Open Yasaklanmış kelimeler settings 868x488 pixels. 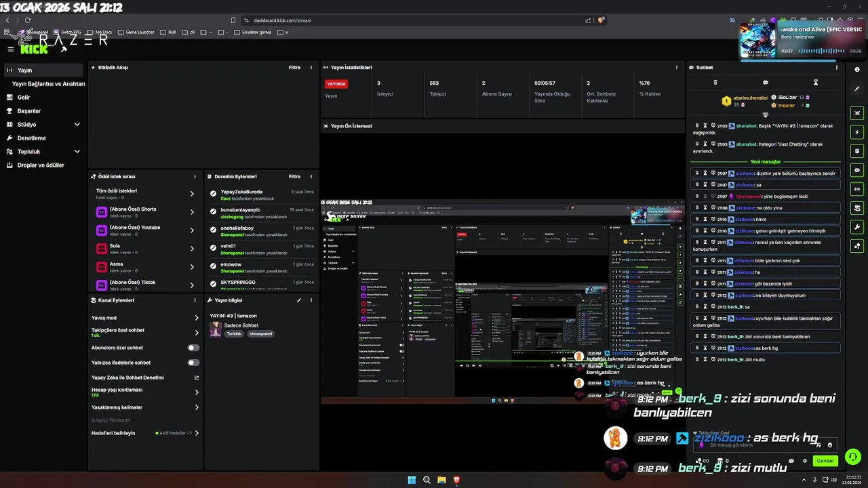click(x=145, y=407)
